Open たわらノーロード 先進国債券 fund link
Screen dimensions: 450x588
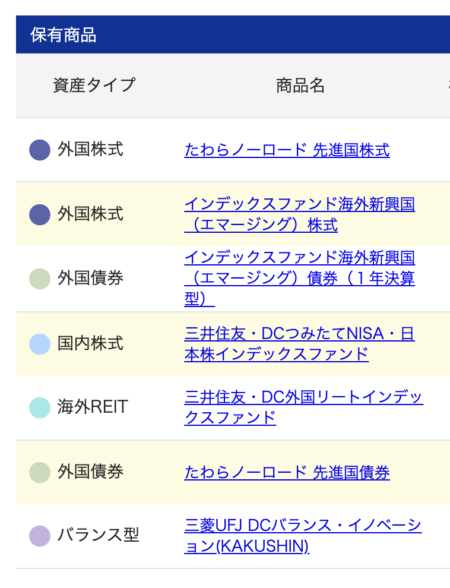coord(287,472)
